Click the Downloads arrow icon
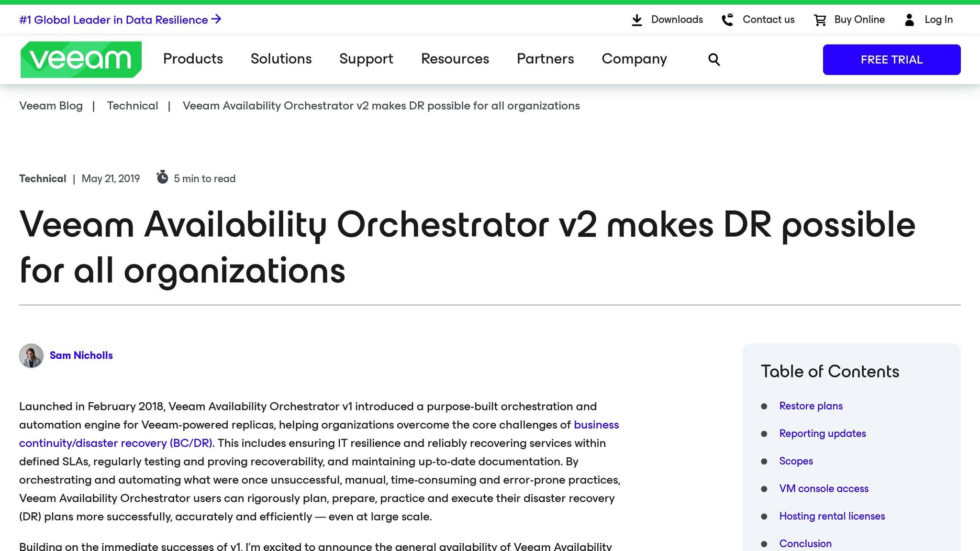 click(637, 20)
